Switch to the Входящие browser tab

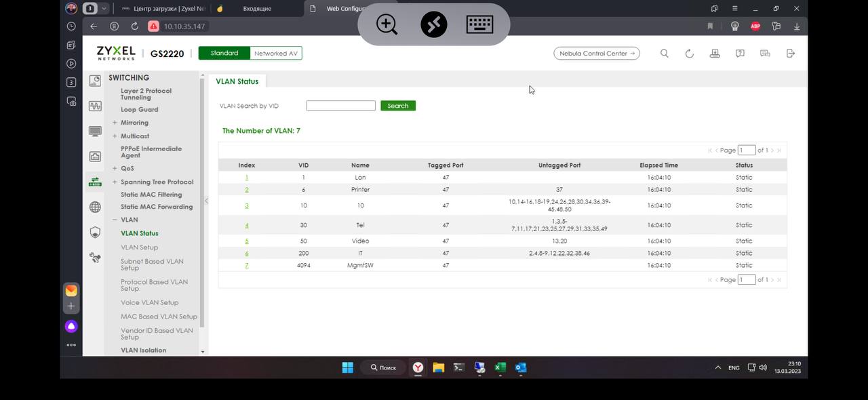coord(257,9)
